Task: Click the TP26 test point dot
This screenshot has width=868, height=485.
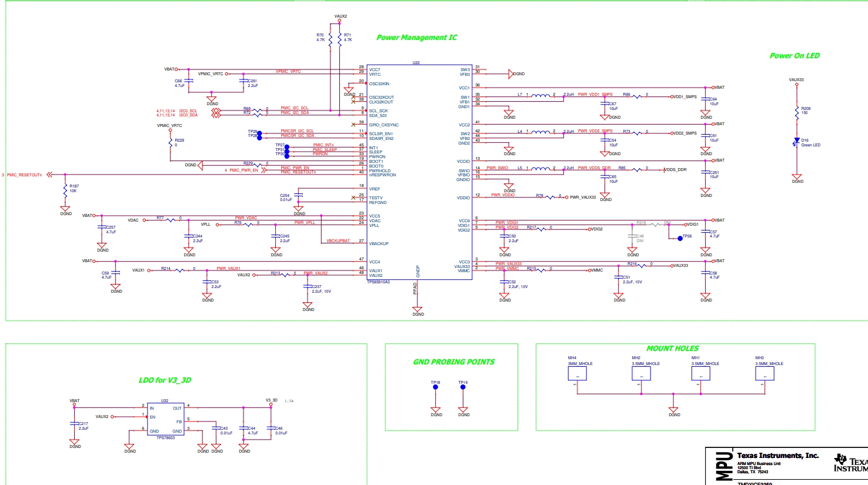Action: pos(680,238)
